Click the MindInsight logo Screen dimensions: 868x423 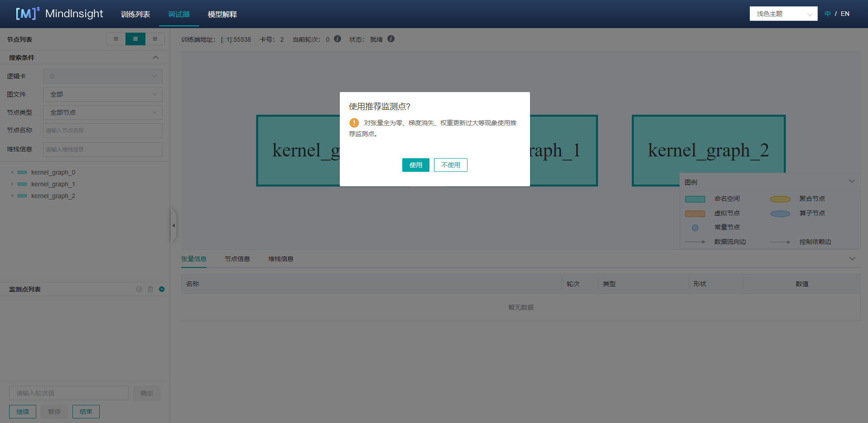coord(59,14)
